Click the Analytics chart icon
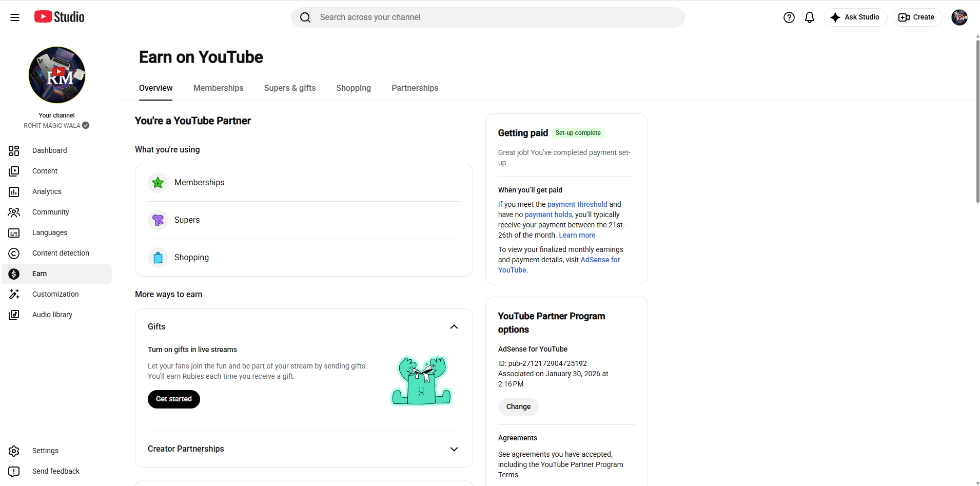This screenshot has width=980, height=486. (x=14, y=191)
